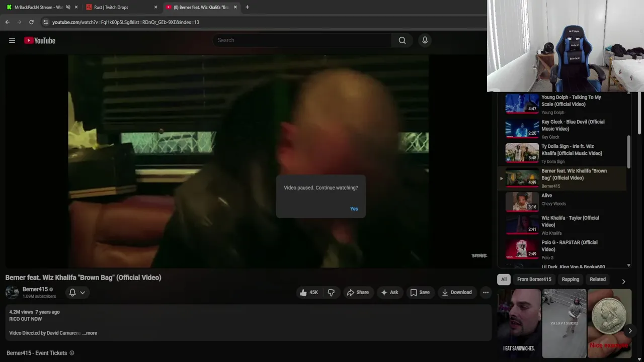The image size is (644, 362).
Task: Share the Brown Bag video
Action: tap(358, 292)
